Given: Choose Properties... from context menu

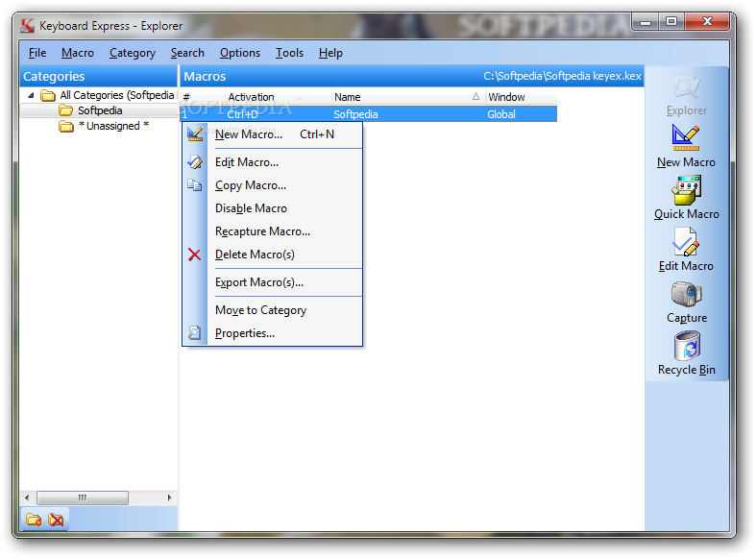Looking at the screenshot, I should click(273, 333).
